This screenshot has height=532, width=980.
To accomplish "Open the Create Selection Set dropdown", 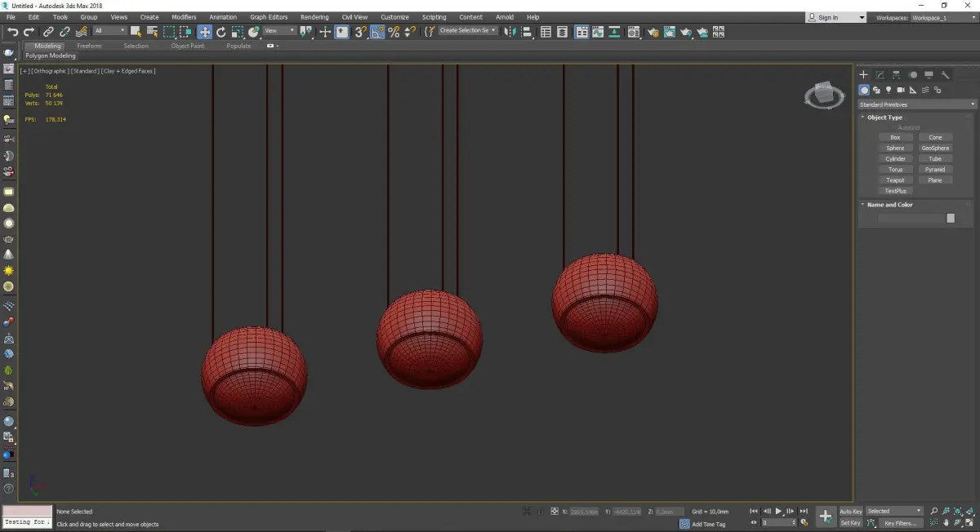I will tap(468, 30).
